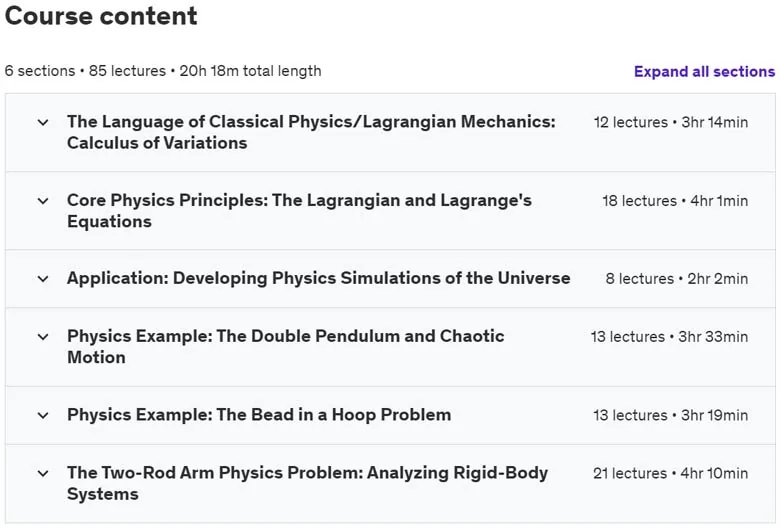This screenshot has width=780, height=531.
Task: Click the 13 lectures 3hr 19min label
Action: pos(671,416)
